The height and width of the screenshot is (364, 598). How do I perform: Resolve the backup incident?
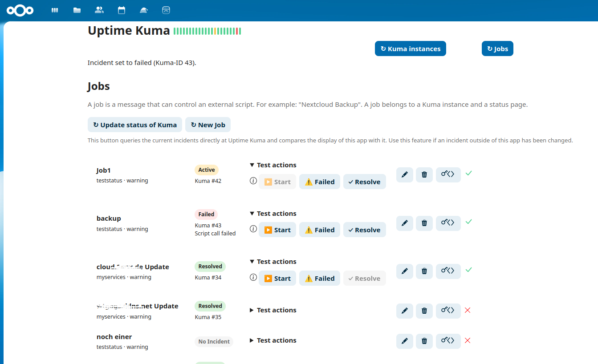[365, 230]
